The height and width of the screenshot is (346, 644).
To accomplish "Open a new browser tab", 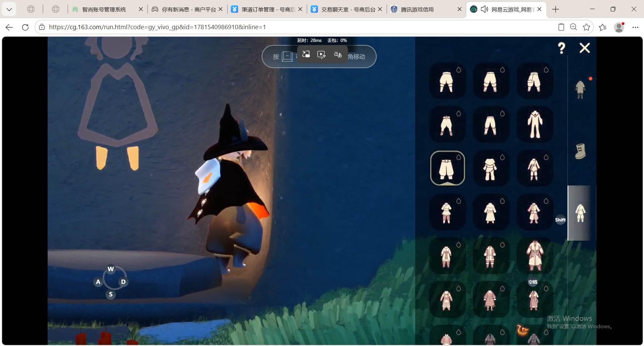I will tap(556, 9).
